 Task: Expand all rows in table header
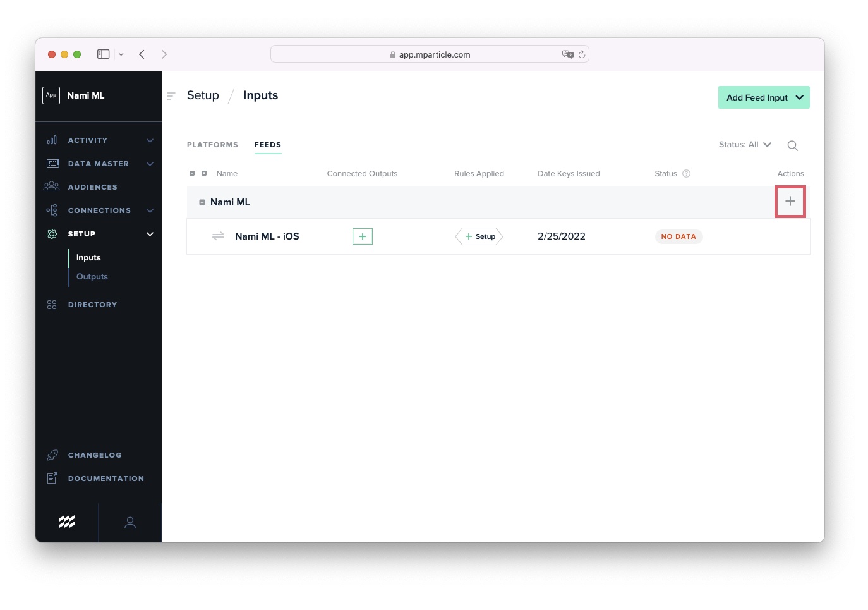point(204,173)
